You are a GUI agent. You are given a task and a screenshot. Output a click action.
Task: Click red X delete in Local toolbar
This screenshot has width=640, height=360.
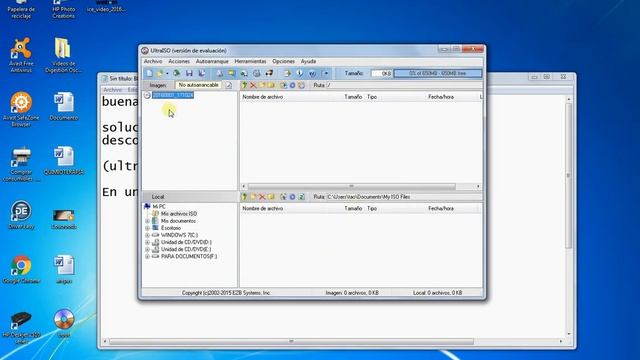click(x=262, y=197)
